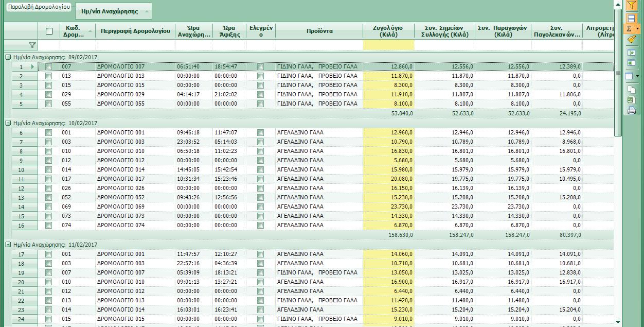
Task: Click the filter funnel icon in right toolbar
Action: 632,5
